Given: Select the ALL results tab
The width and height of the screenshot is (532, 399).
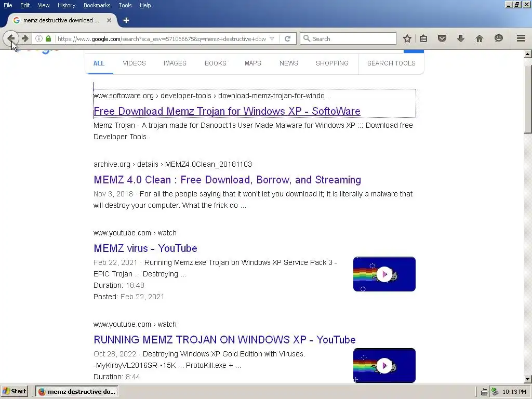Looking at the screenshot, I should 99,63.
